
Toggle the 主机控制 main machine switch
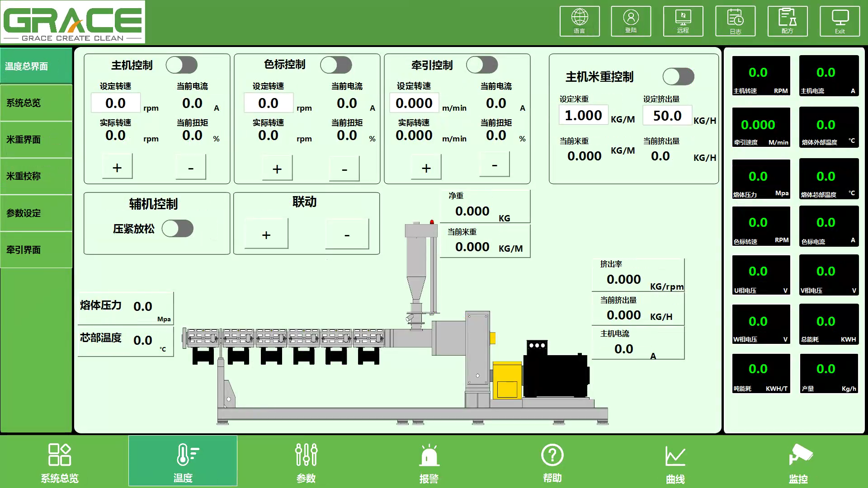[181, 65]
